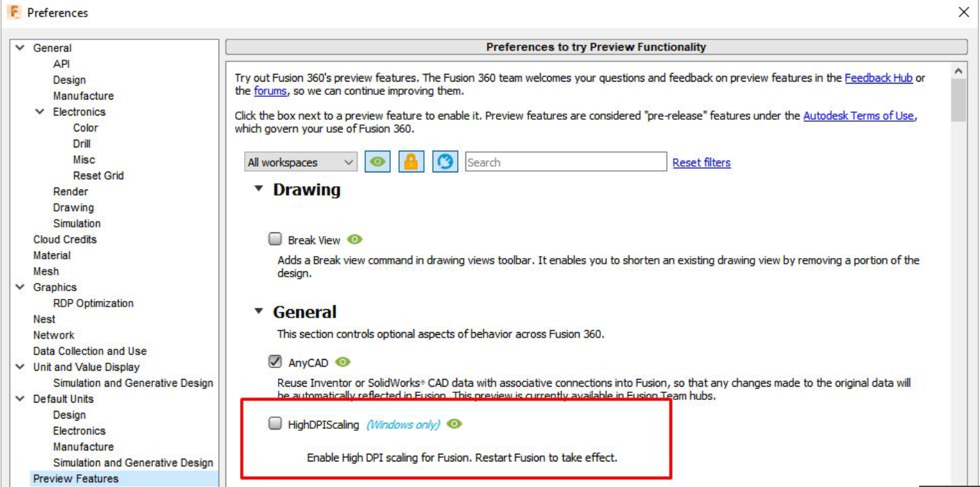Image resolution: width=980 pixels, height=487 pixels.
Task: Collapse the General preview section triangle
Action: coord(259,311)
